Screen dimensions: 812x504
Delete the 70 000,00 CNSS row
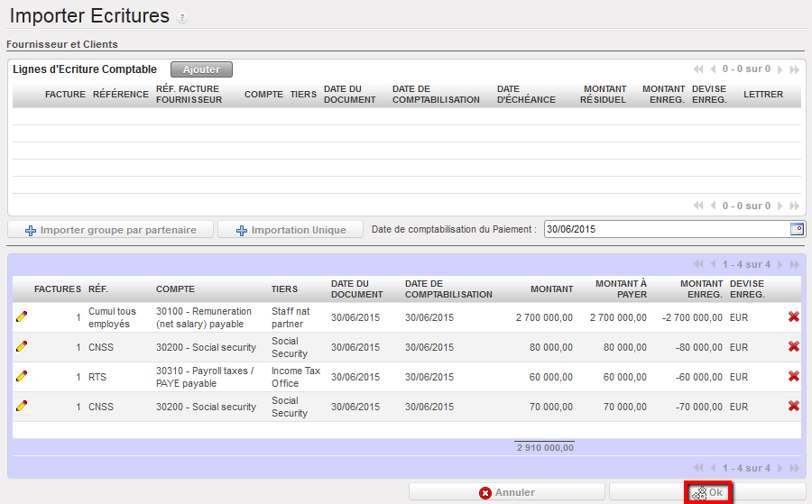click(793, 406)
